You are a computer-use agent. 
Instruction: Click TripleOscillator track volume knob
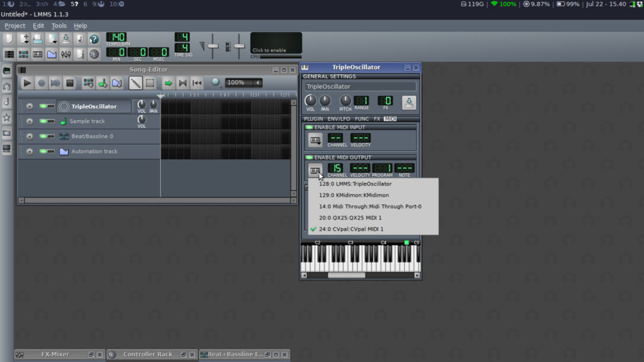pyautogui.click(x=142, y=104)
